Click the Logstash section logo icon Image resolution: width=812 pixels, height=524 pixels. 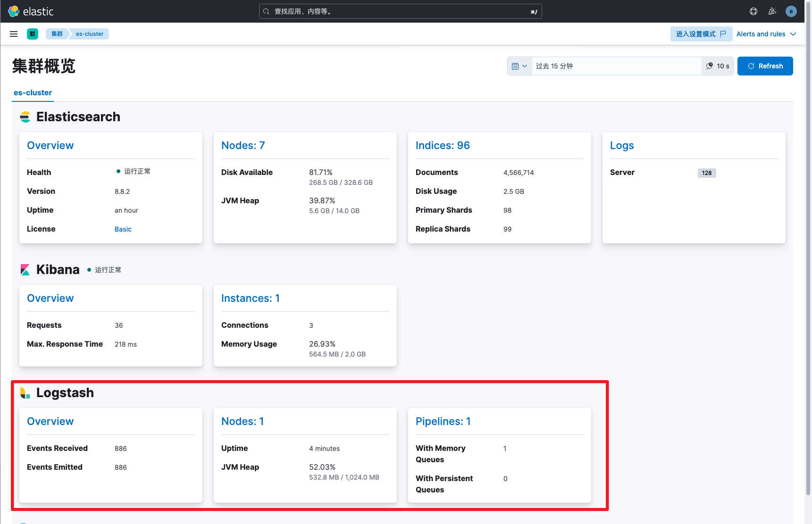click(x=25, y=393)
